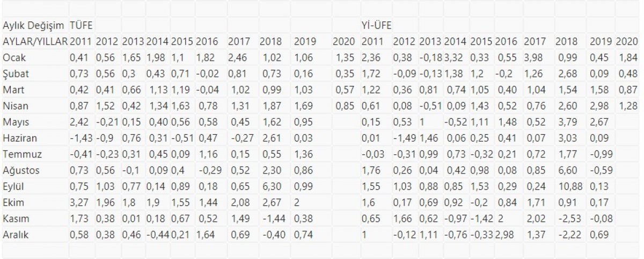Click the TÜFE header cell
This screenshot has height=259, width=644.
coord(80,25)
